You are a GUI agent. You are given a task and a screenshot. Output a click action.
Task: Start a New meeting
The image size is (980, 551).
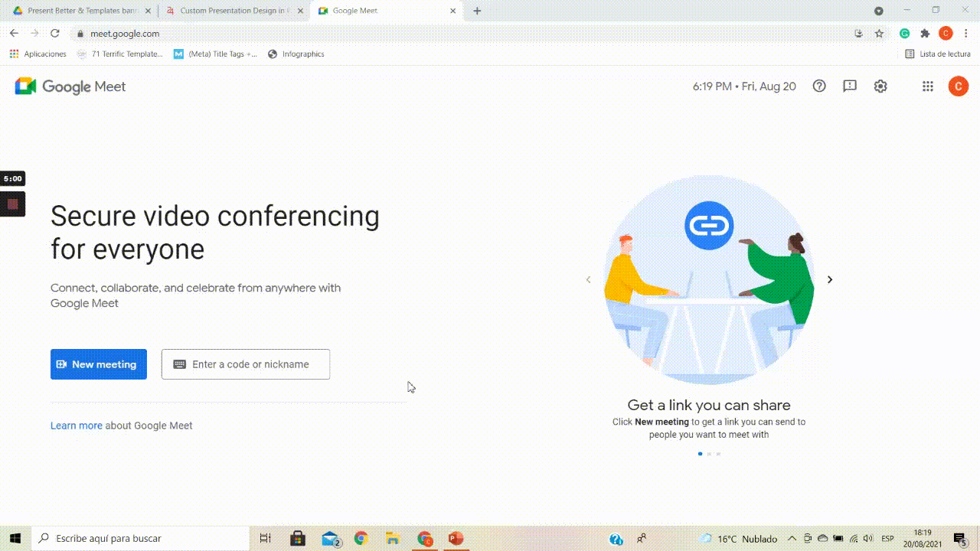[x=99, y=364]
